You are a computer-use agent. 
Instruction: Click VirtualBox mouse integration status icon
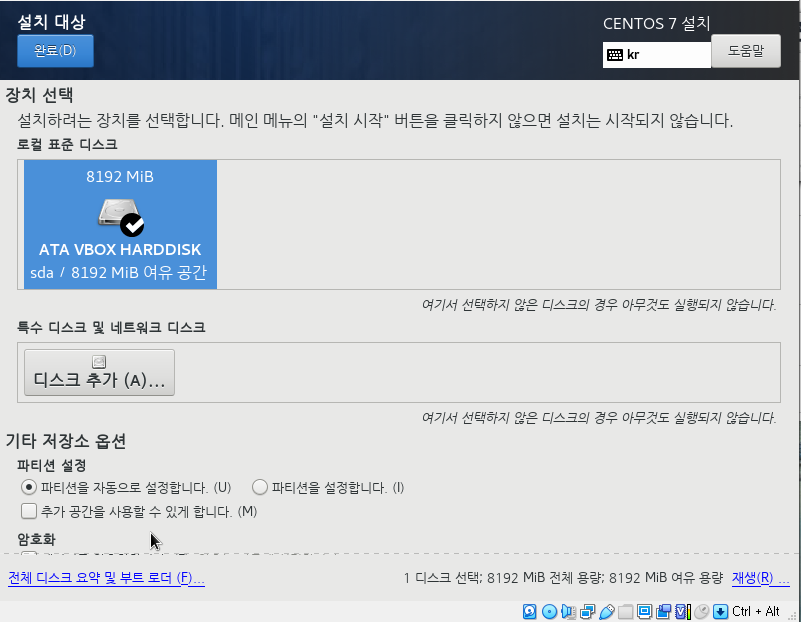pyautogui.click(x=702, y=611)
